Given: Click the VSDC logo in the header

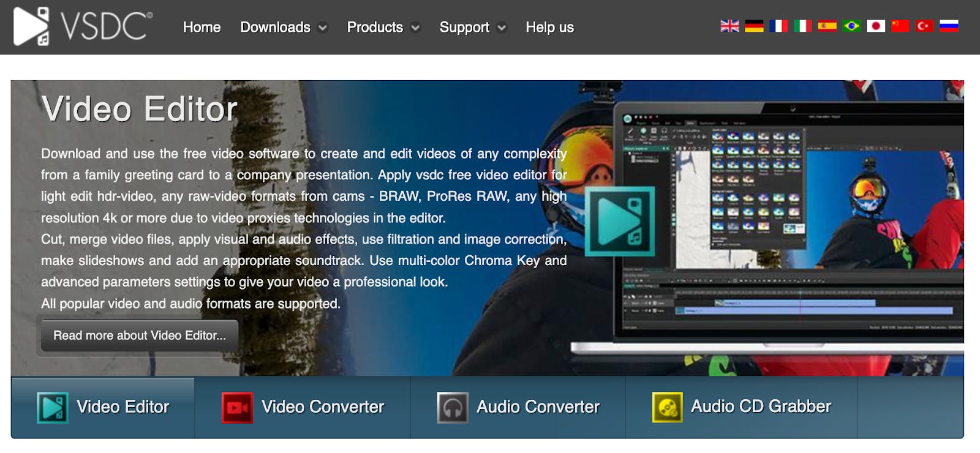Looking at the screenshot, I should (83, 26).
